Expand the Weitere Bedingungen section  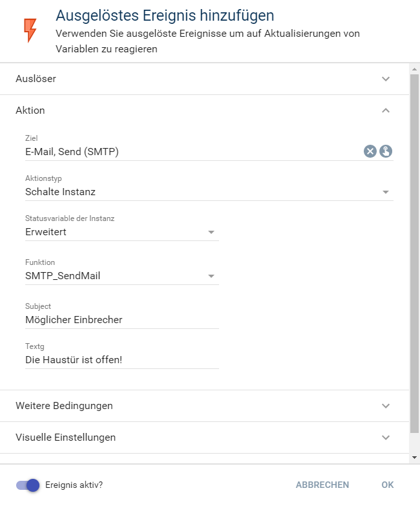click(x=386, y=406)
